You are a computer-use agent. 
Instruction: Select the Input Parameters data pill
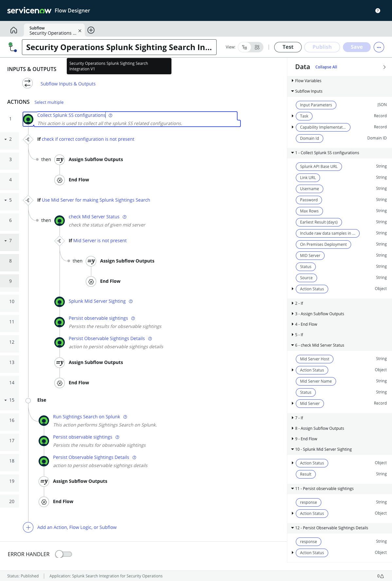coord(316,105)
